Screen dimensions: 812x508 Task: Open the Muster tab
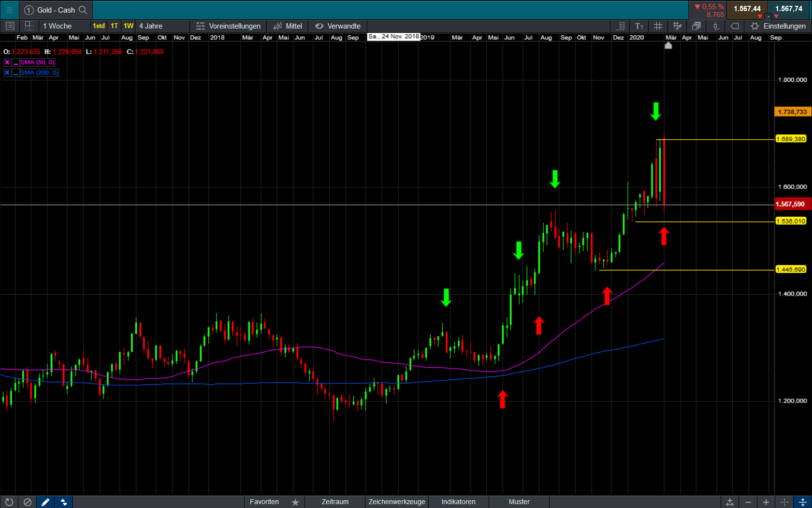point(519,502)
